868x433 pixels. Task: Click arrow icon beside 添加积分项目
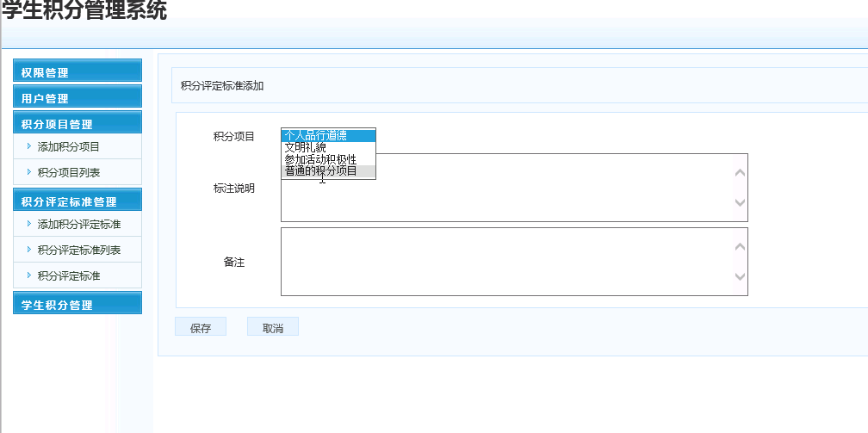29,146
